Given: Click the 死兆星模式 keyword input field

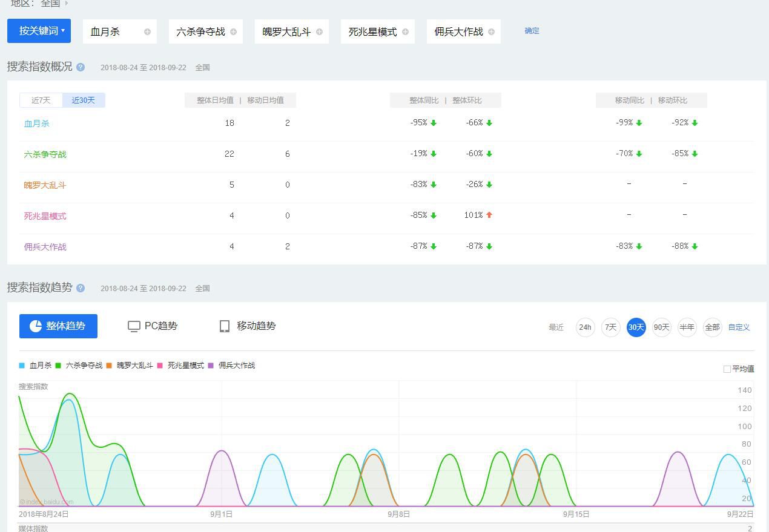Looking at the screenshot, I should [x=378, y=31].
